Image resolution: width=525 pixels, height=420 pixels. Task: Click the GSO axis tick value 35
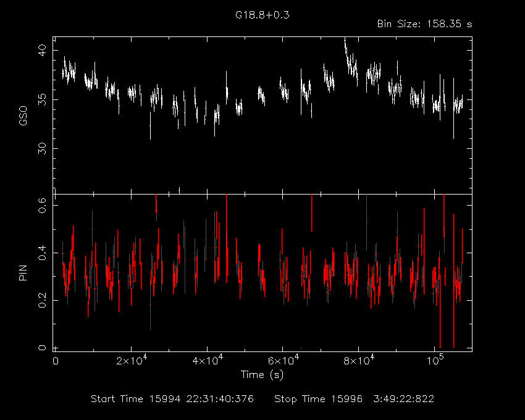pos(42,99)
